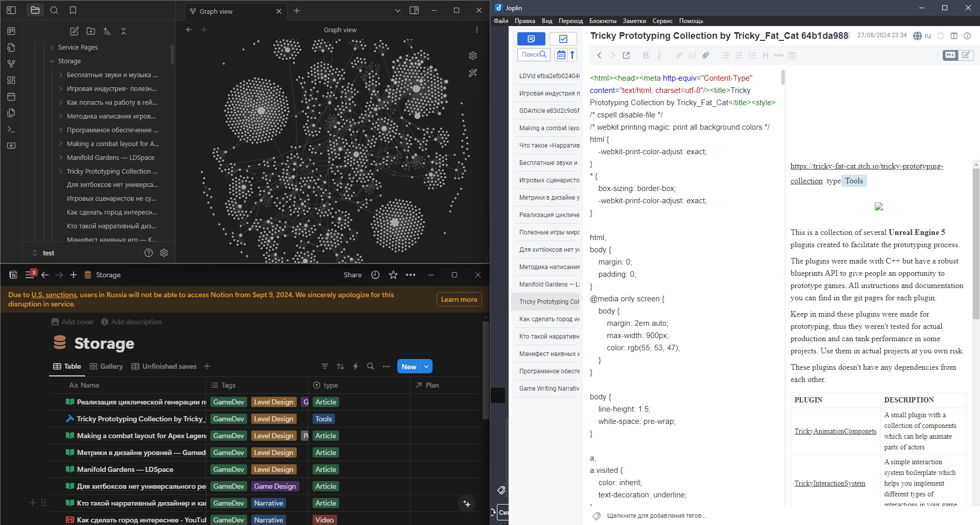
Task: Open Joplin note properties info icon
Action: tap(967, 36)
